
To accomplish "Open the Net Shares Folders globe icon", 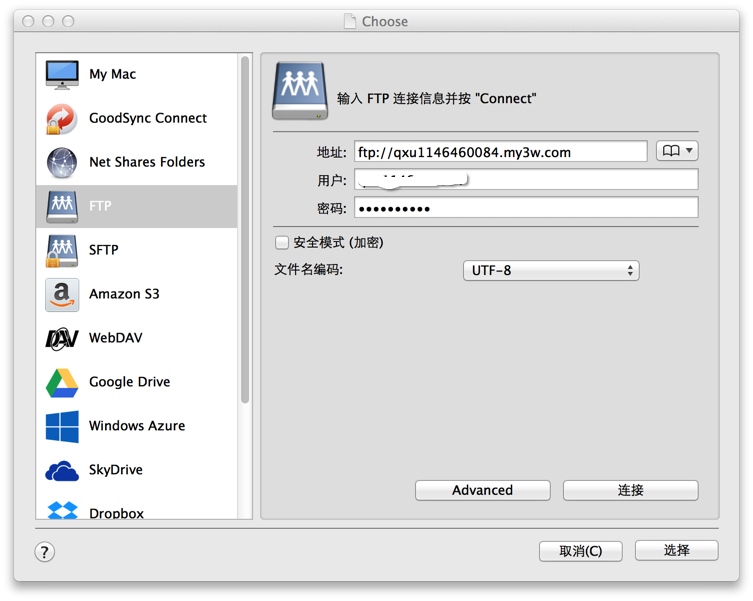I will 62,162.
